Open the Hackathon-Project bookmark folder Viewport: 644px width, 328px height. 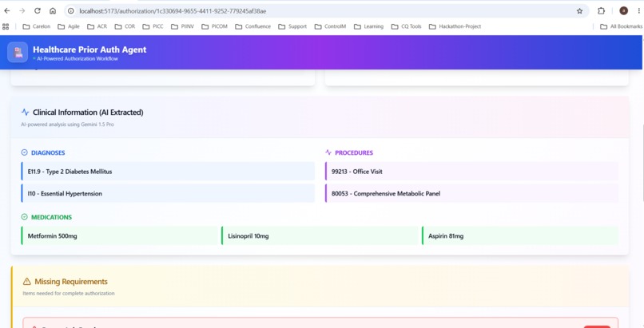(x=455, y=26)
